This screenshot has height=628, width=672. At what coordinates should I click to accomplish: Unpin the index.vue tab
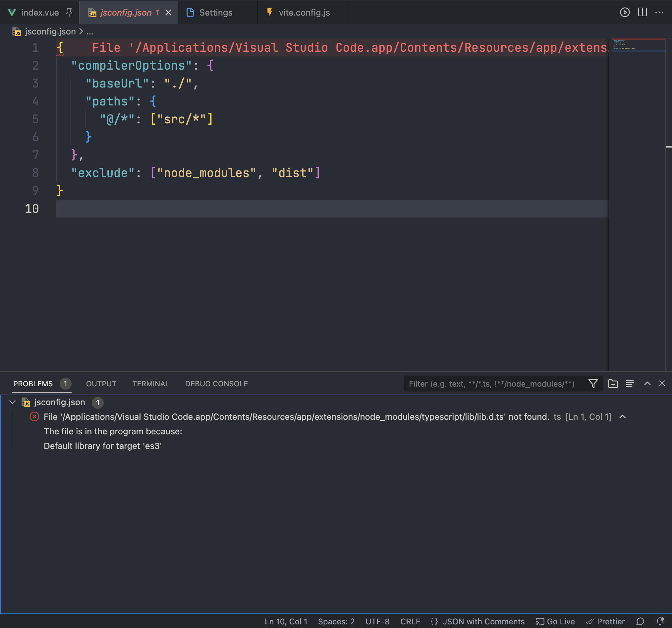69,13
